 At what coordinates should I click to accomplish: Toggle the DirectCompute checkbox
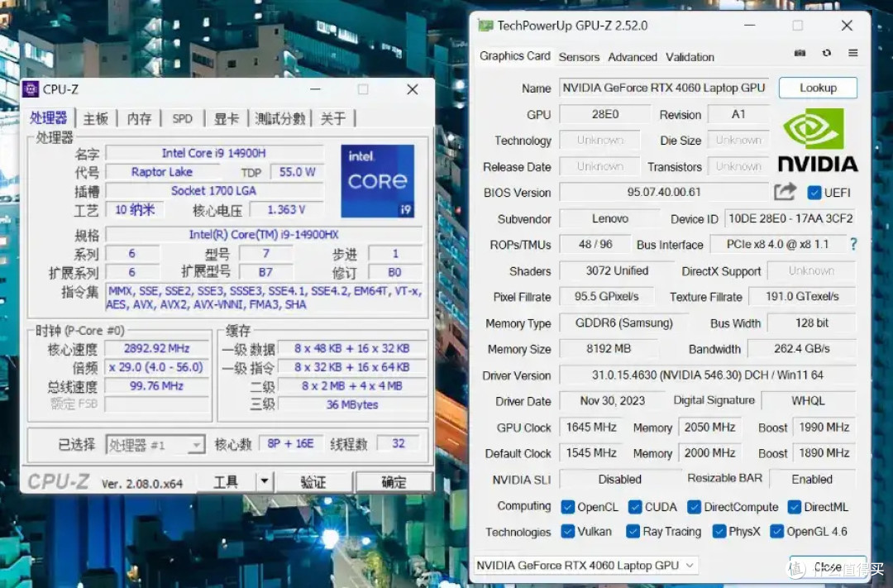(x=694, y=506)
